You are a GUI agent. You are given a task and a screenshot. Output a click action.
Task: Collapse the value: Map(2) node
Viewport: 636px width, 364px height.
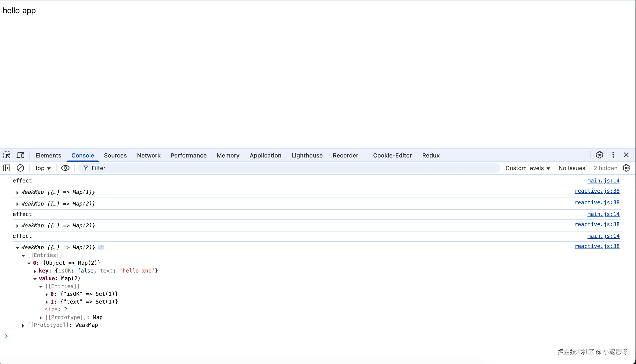pos(35,279)
